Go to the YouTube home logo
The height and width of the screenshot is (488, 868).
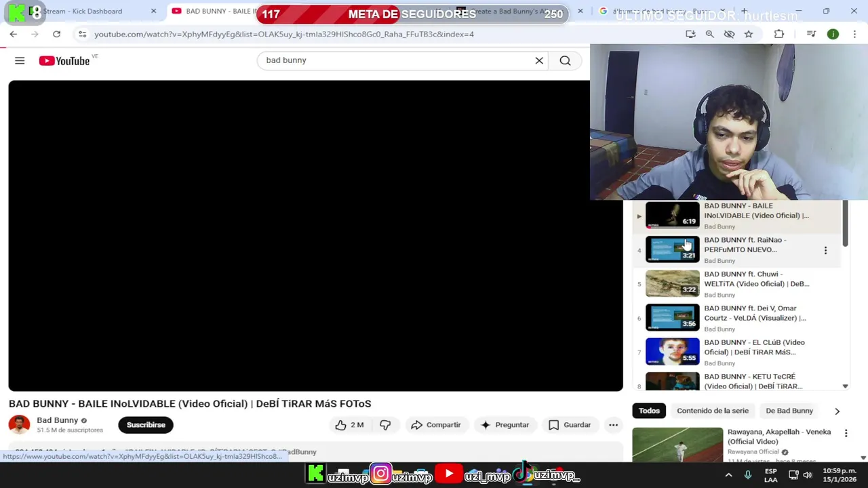[x=64, y=61]
